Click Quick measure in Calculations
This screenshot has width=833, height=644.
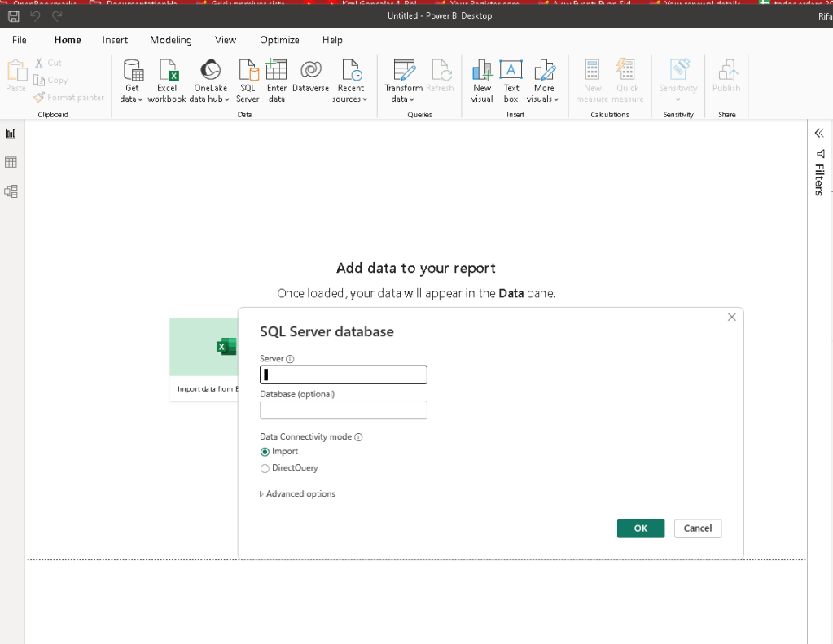click(x=628, y=81)
